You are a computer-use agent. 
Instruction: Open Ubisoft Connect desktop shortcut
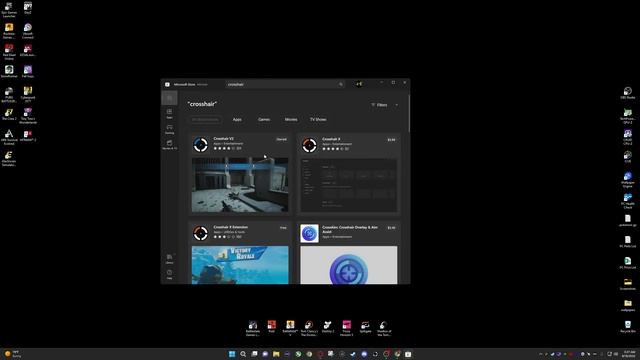point(28,31)
